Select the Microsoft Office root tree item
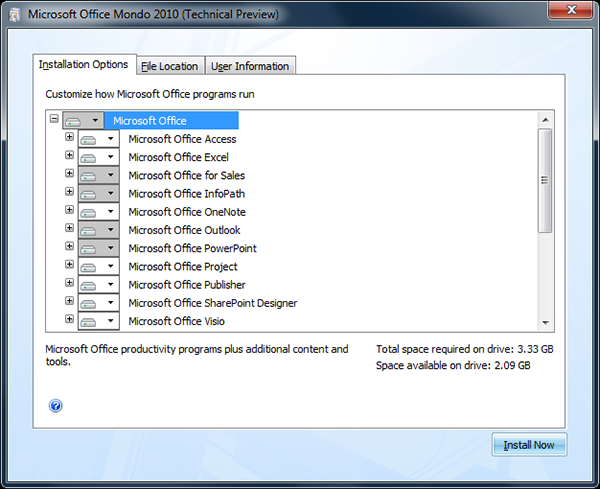 (172, 121)
